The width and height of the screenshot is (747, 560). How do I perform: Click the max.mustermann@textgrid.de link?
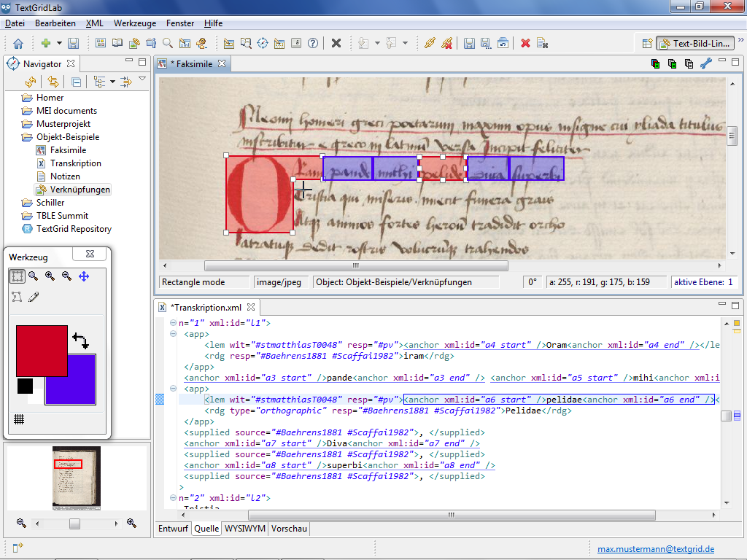click(656, 549)
